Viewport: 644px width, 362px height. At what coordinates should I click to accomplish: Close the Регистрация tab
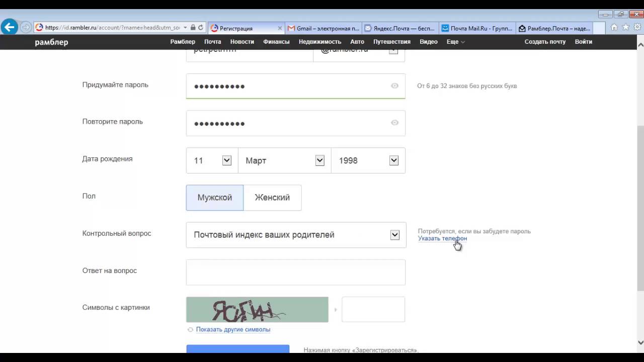[x=279, y=28]
